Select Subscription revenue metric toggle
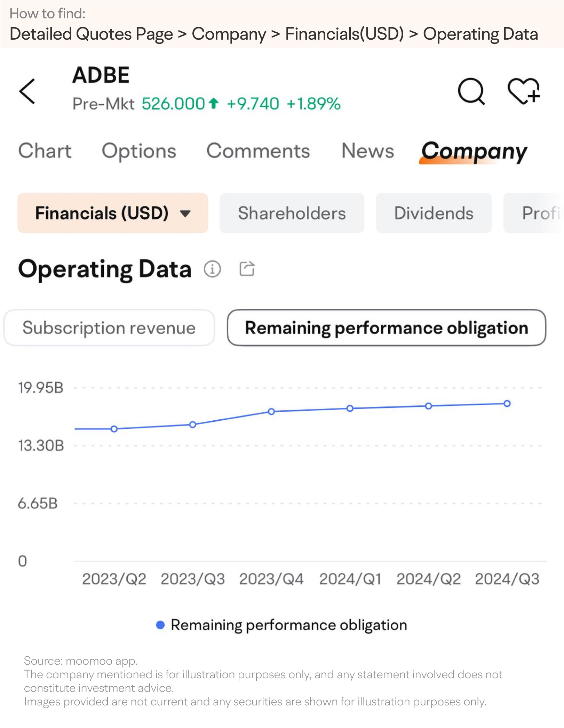Viewport: 564px width, 728px height. 109,328
